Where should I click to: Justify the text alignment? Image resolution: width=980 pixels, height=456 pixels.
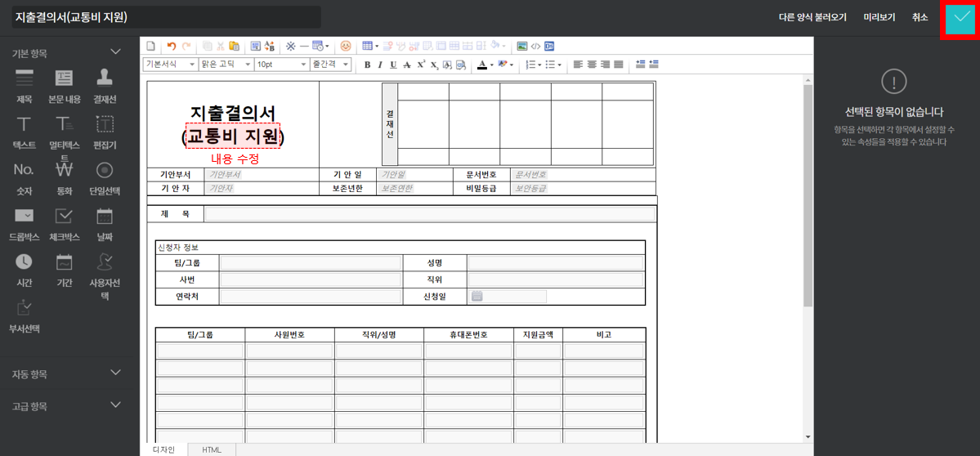tap(619, 65)
